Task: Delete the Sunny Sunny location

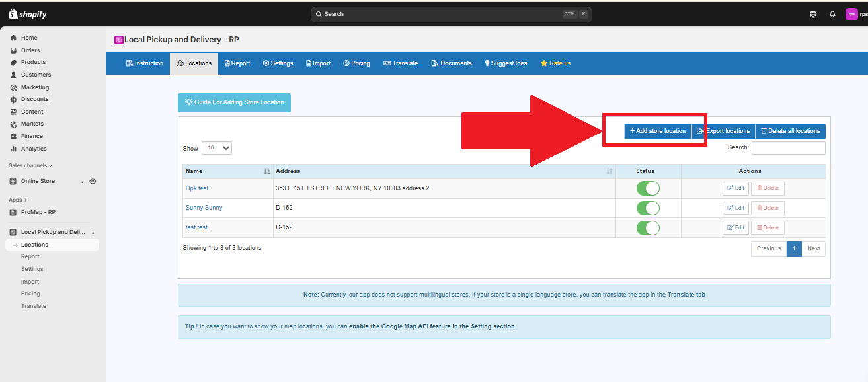Action: pyautogui.click(x=768, y=208)
